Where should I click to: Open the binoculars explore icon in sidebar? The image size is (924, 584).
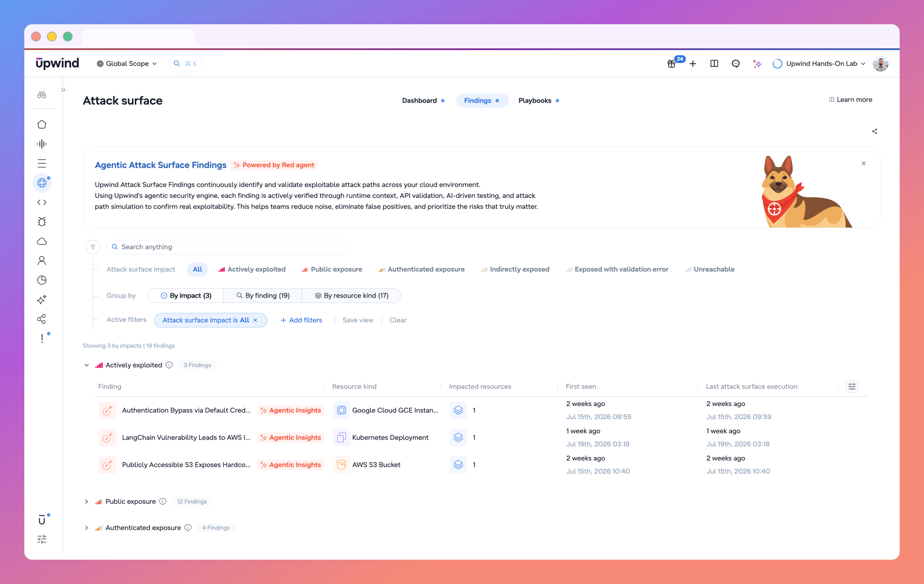click(42, 95)
